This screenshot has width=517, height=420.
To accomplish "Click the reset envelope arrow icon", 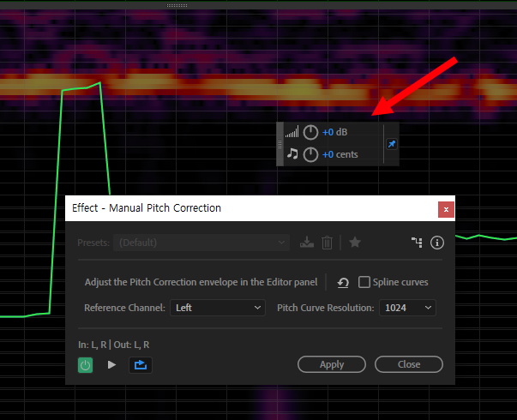I will pyautogui.click(x=343, y=283).
